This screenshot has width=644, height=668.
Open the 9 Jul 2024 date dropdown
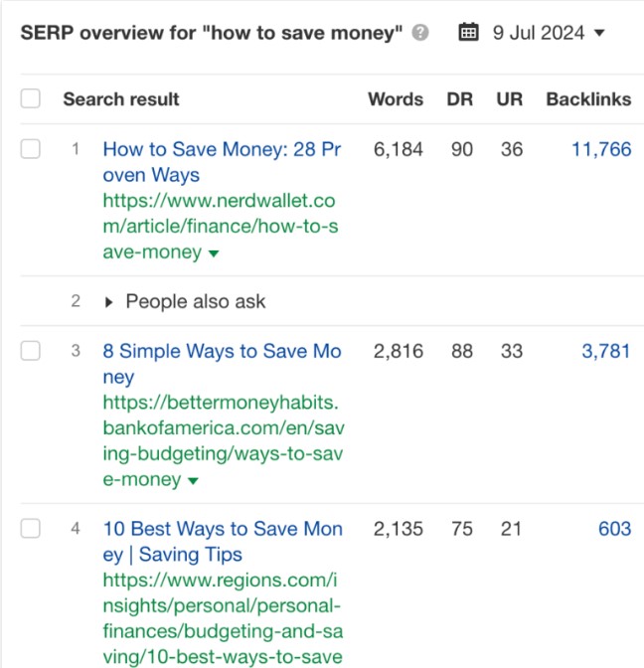pyautogui.click(x=549, y=33)
